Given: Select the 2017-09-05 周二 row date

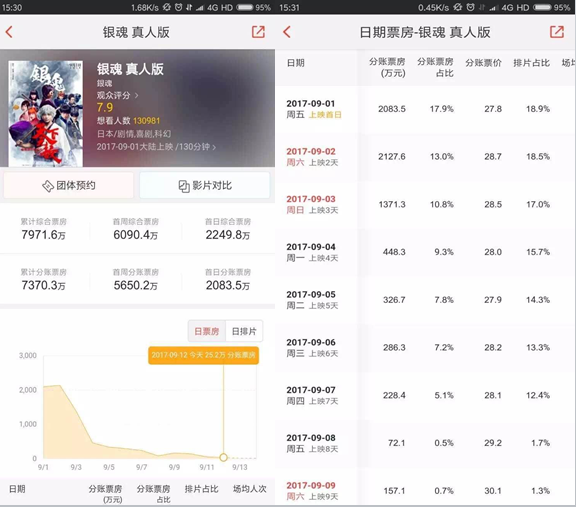Looking at the screenshot, I should pyautogui.click(x=312, y=300).
